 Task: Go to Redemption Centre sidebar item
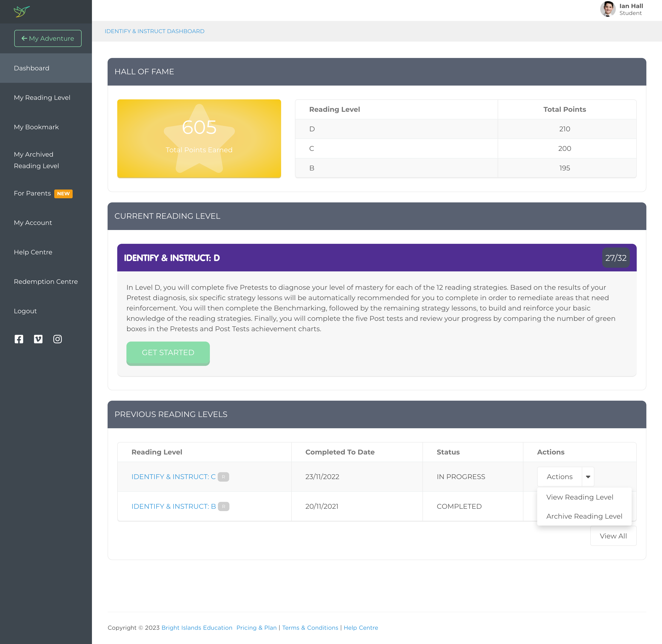[46, 282]
